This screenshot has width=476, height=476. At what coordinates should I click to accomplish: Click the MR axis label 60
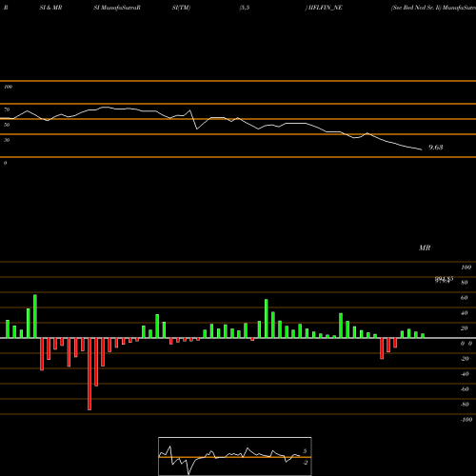point(465,298)
